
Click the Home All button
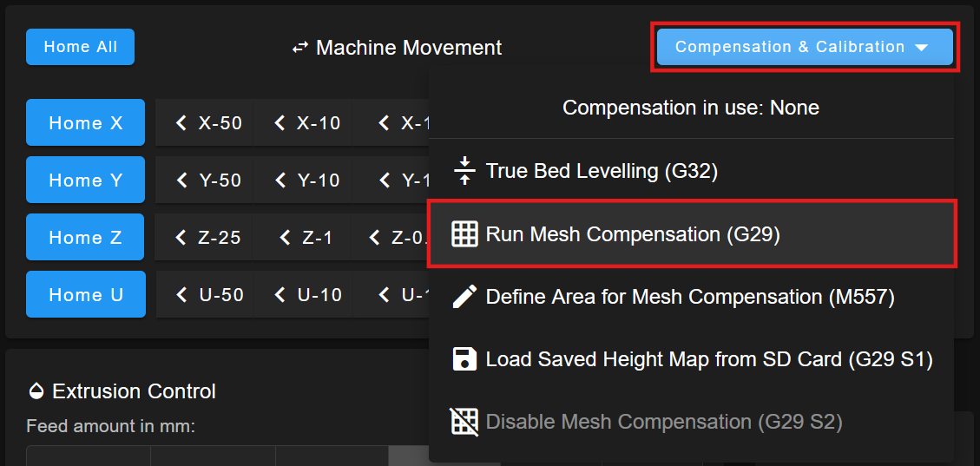[80, 47]
